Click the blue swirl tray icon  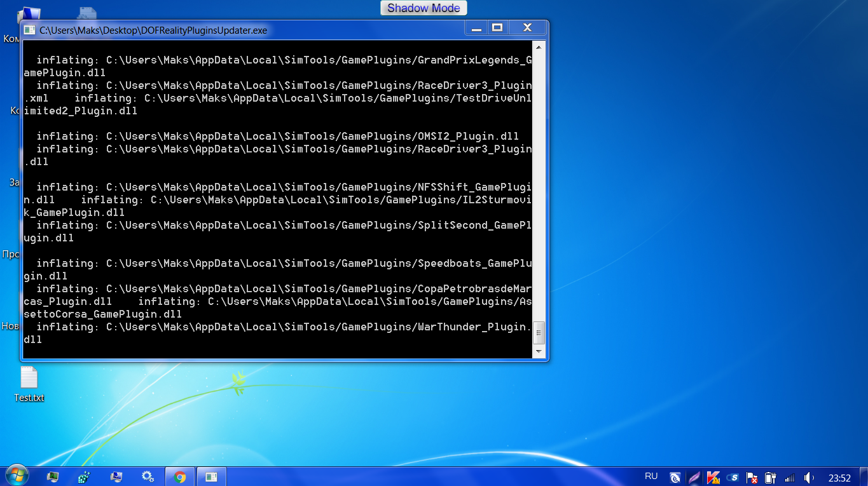coord(675,477)
